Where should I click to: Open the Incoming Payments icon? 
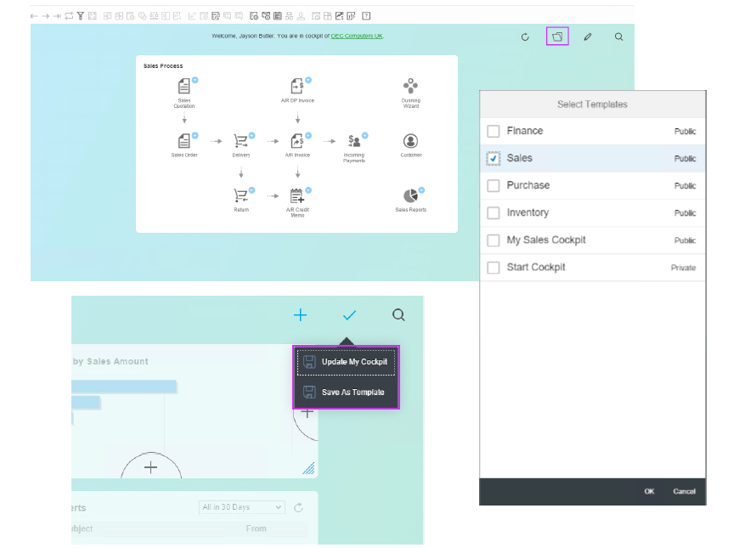click(354, 141)
